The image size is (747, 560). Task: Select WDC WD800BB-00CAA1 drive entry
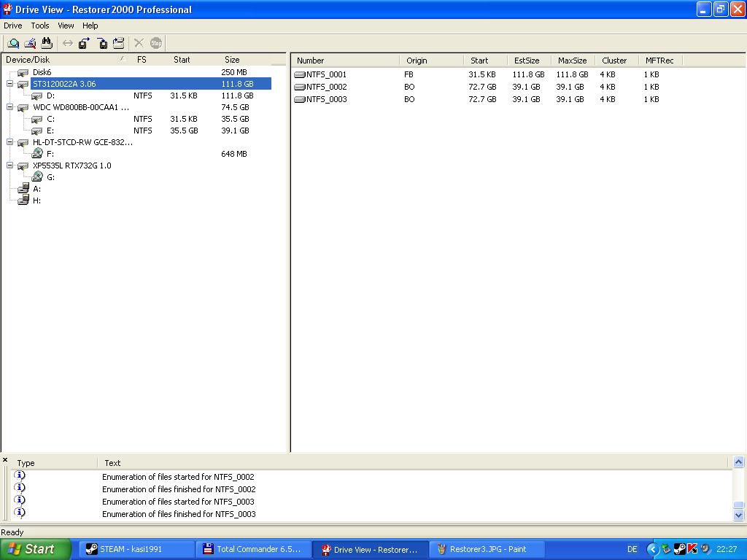[x=81, y=107]
